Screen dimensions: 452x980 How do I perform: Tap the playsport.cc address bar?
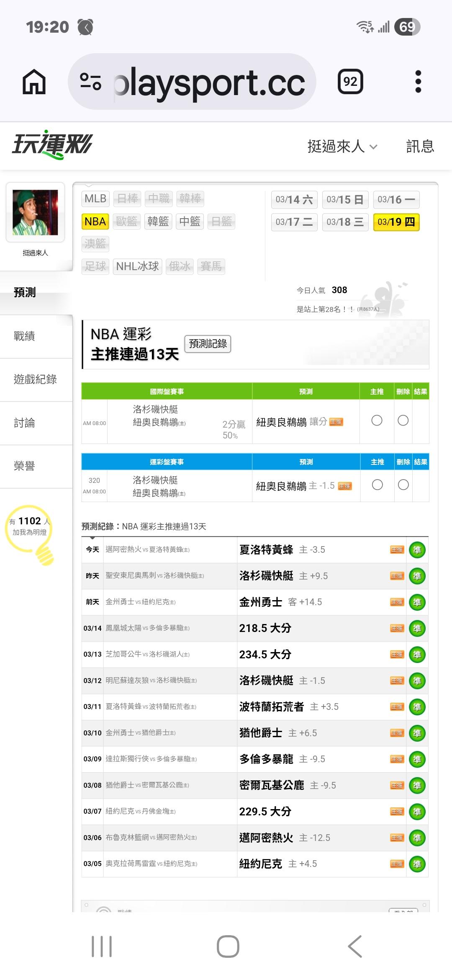point(209,82)
